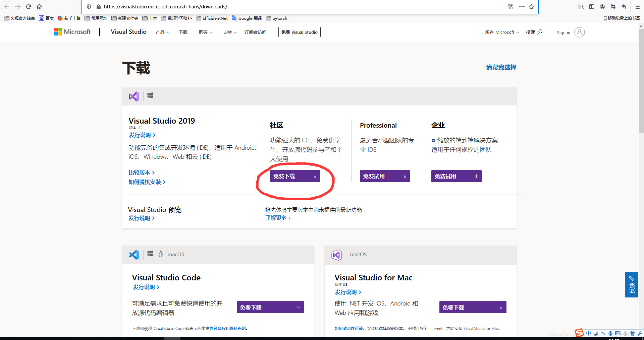Viewport: 644px width, 340px height.
Task: Open the Firefox hamburger menu
Action: pyautogui.click(x=638, y=7)
